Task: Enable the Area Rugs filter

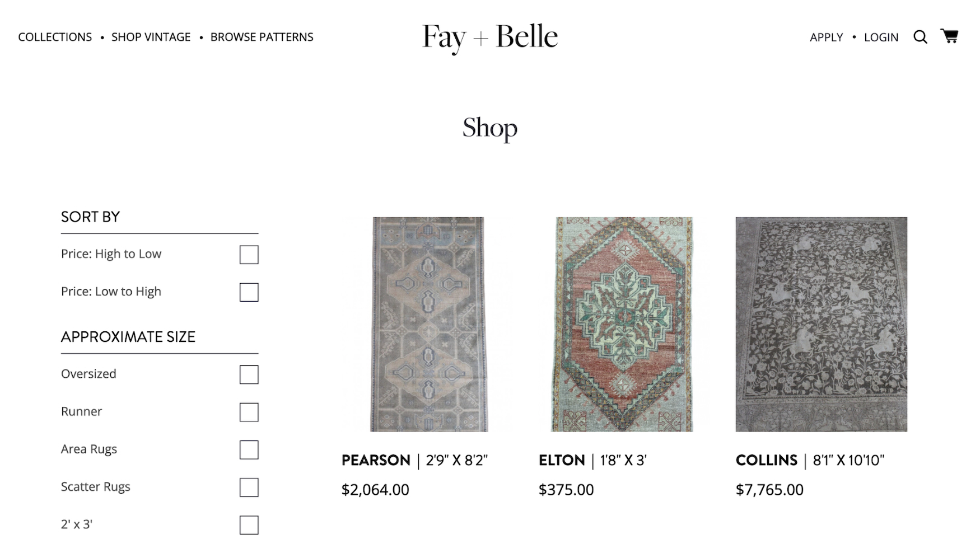Action: tap(249, 449)
